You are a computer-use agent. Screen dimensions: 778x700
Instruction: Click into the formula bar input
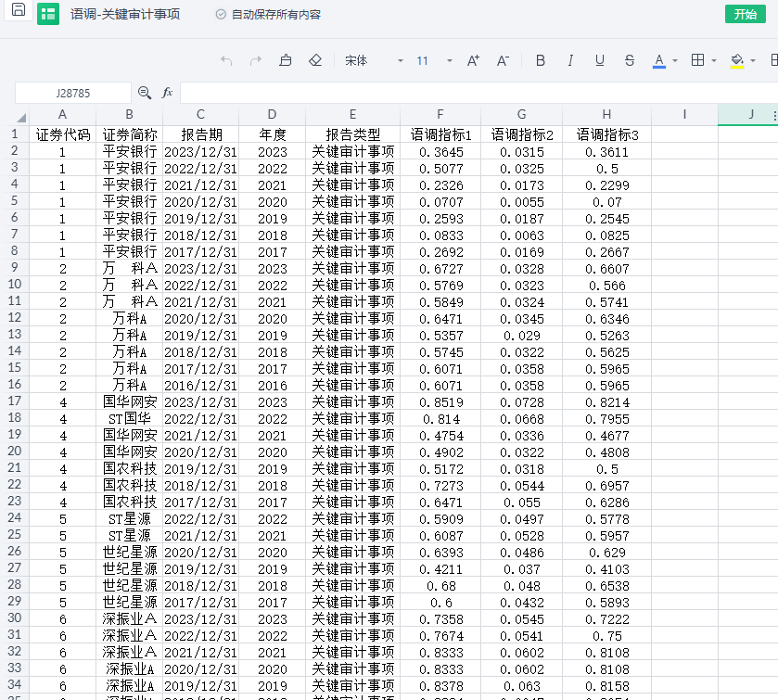click(478, 93)
